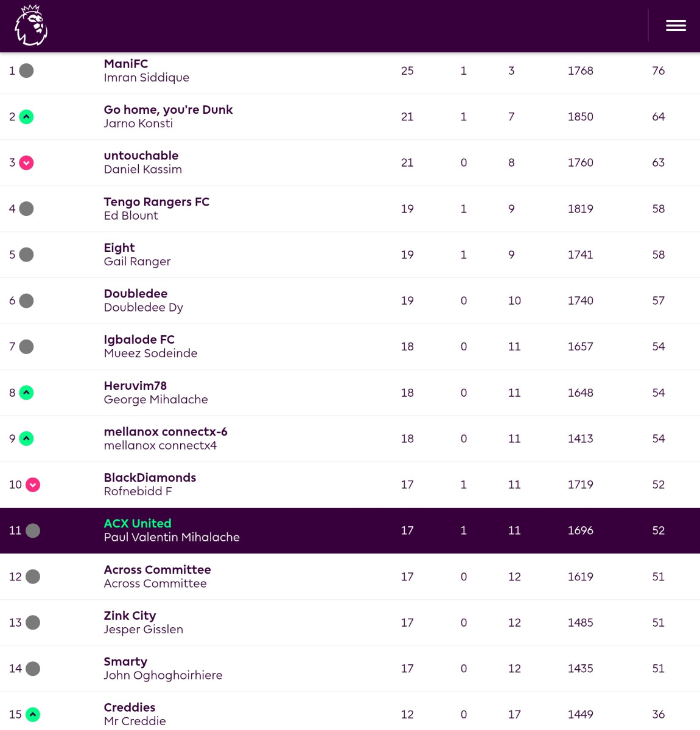Click green up arrow beside rank 2
The height and width of the screenshot is (730, 700).
26,117
